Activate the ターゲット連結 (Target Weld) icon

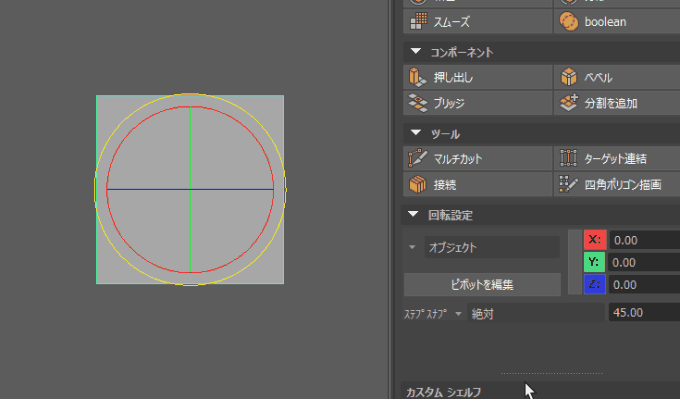point(569,158)
